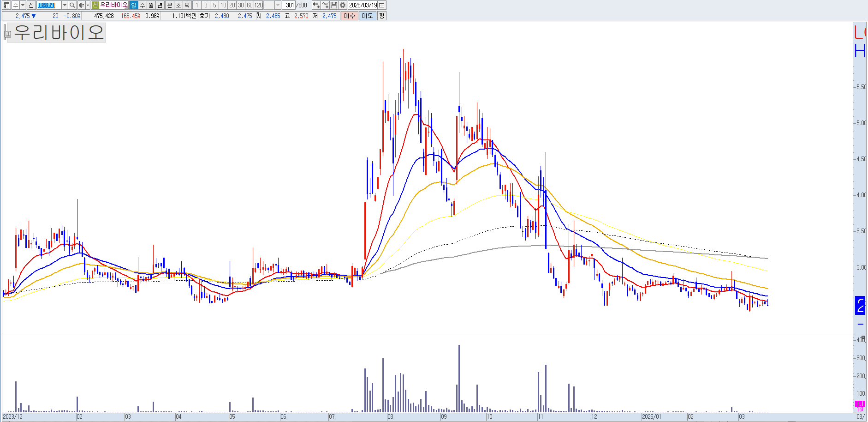Click the 매도 sell button
Screen dimensions: 868x422
(367, 16)
